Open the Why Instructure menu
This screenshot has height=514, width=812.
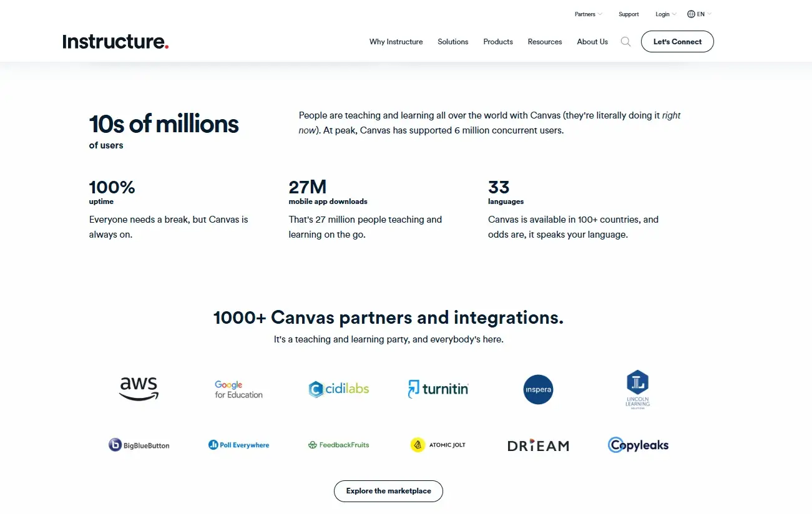396,42
